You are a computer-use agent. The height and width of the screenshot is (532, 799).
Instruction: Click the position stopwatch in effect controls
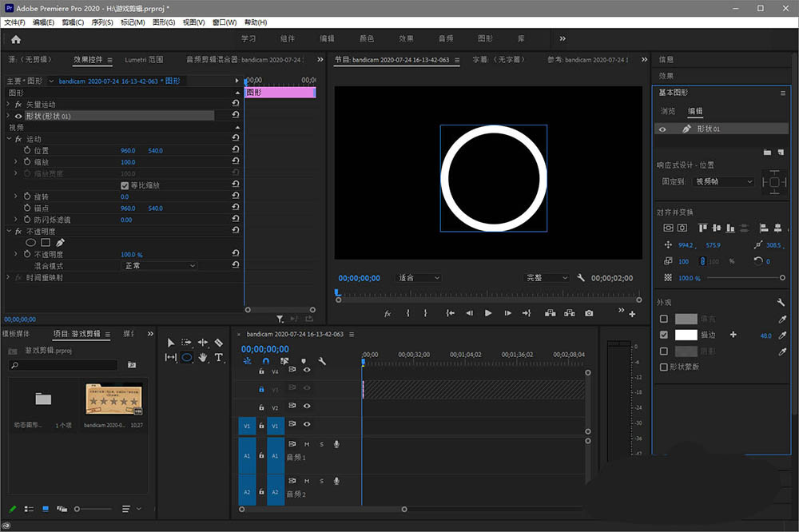coord(26,150)
